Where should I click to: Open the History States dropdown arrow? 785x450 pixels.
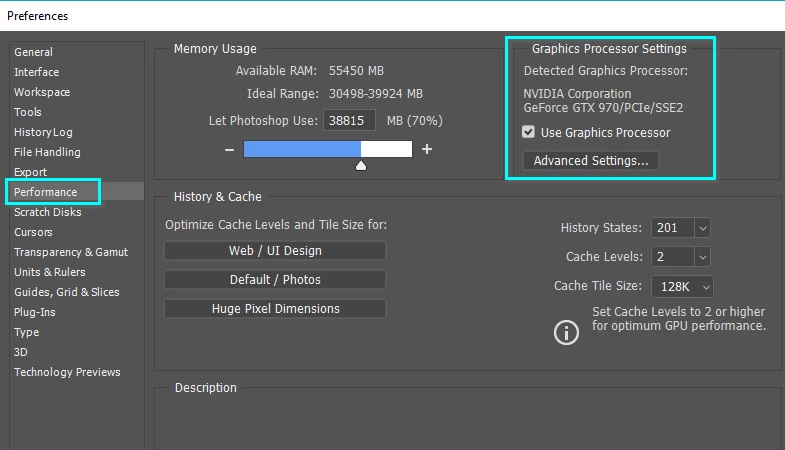[702, 228]
